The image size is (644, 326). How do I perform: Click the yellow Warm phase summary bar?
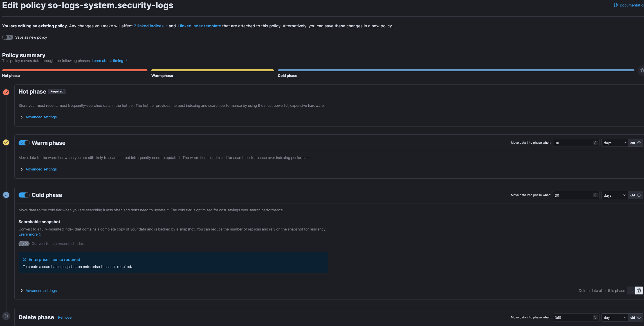(212, 70)
